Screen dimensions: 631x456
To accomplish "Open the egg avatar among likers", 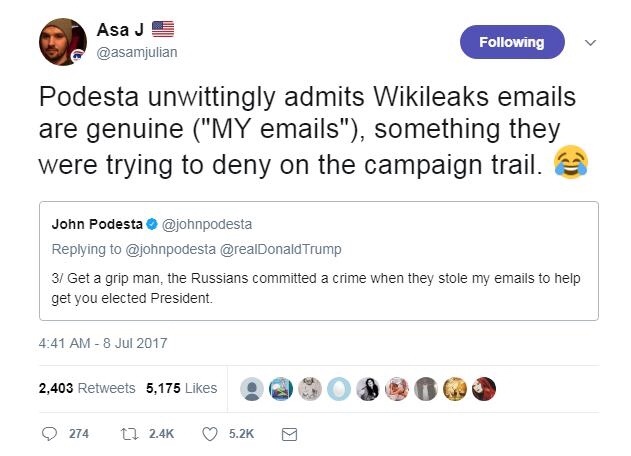I will point(339,387).
